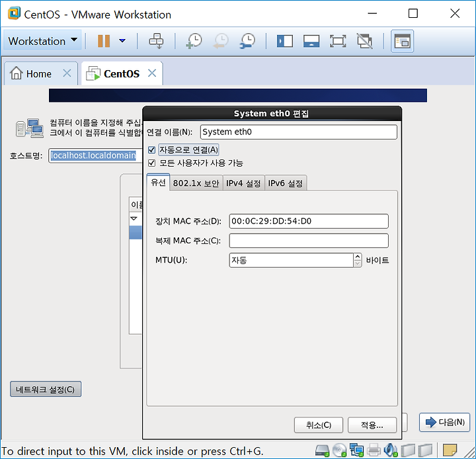This screenshot has height=459, width=476.
Task: Toggle the library sidebar view
Action: click(x=285, y=41)
